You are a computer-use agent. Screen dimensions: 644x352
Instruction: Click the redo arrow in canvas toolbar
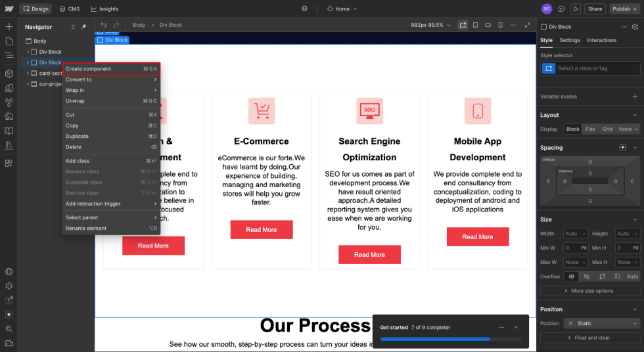pyautogui.click(x=116, y=25)
